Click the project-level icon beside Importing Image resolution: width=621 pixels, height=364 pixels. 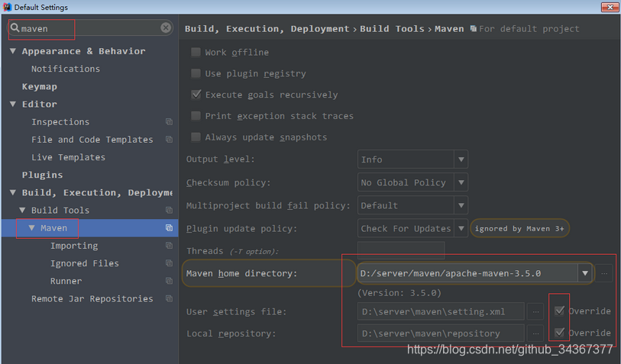(x=169, y=246)
